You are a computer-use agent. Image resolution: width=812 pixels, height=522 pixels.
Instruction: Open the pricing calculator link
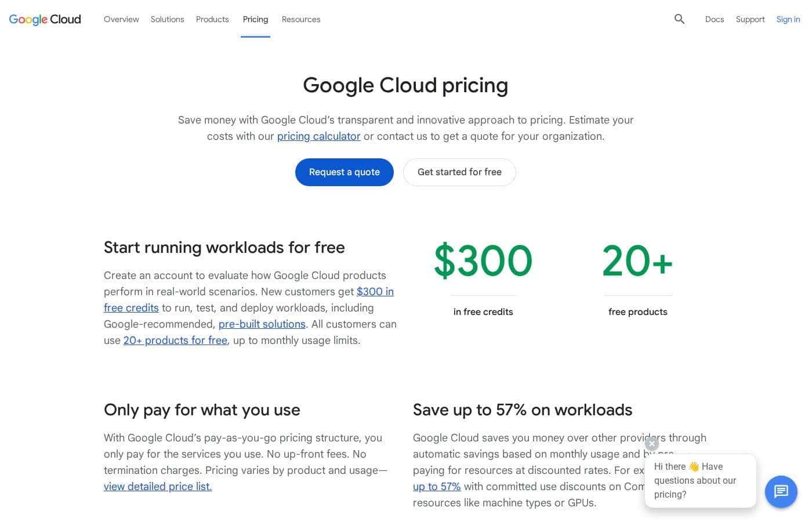318,136
